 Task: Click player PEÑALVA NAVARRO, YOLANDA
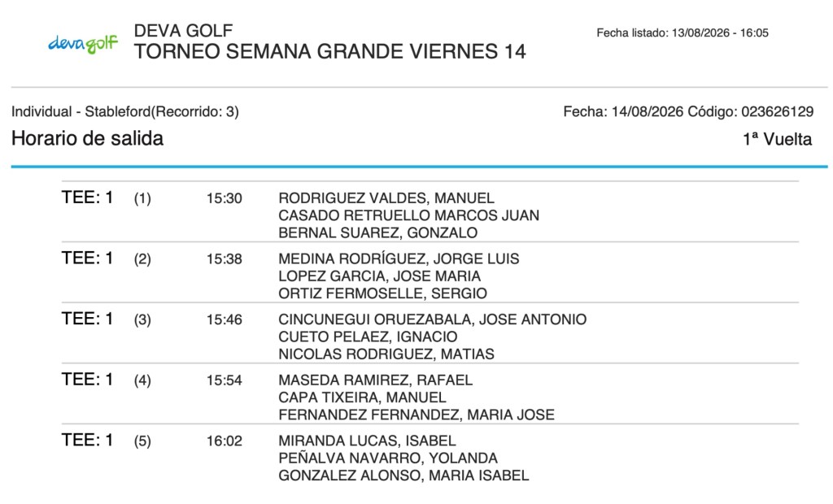click(388, 458)
